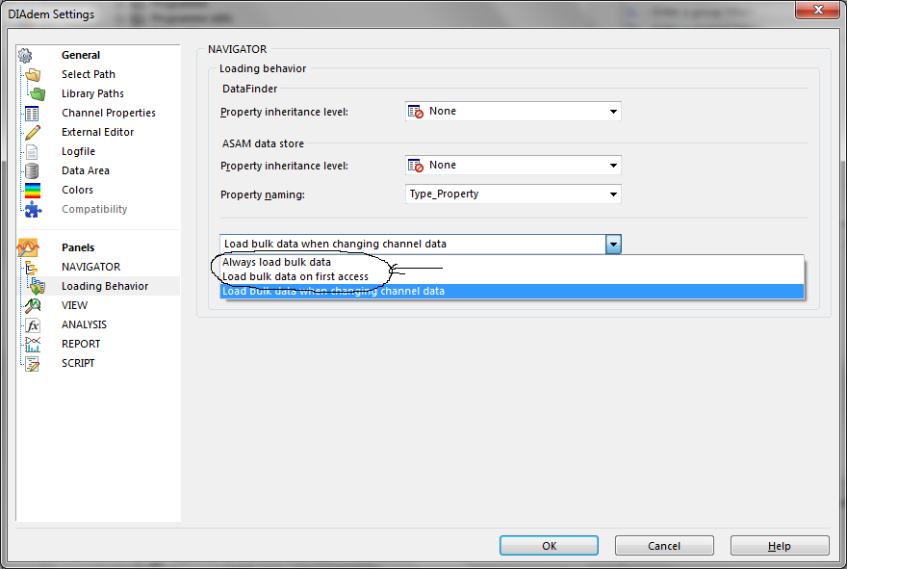Open the Library Paths settings
Image resolution: width=924 pixels, height=569 pixels.
[x=92, y=93]
